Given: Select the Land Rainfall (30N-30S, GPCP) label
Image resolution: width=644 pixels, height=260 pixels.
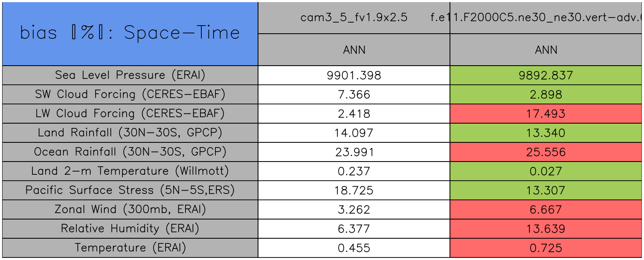Looking at the screenshot, I should pos(130,133).
